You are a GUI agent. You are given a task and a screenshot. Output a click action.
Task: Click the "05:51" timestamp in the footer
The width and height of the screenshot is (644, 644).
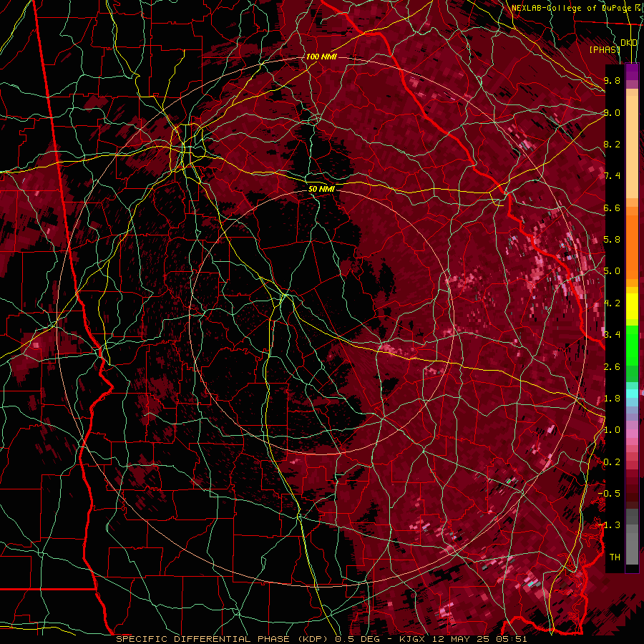tap(513, 639)
